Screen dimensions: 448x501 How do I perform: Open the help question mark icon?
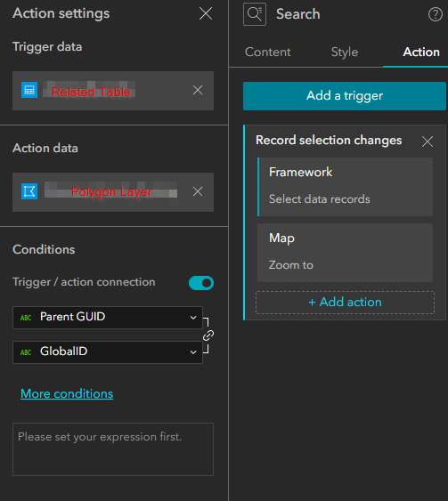436,14
